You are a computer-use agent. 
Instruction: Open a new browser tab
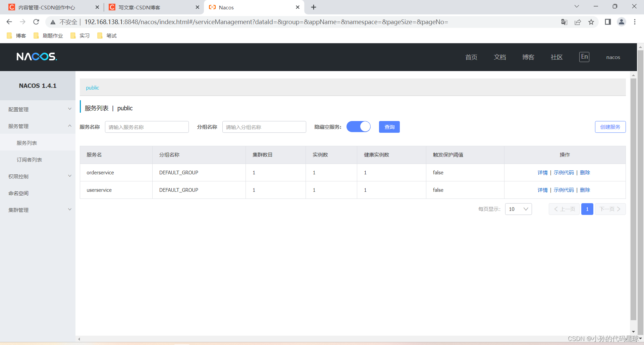tap(313, 7)
